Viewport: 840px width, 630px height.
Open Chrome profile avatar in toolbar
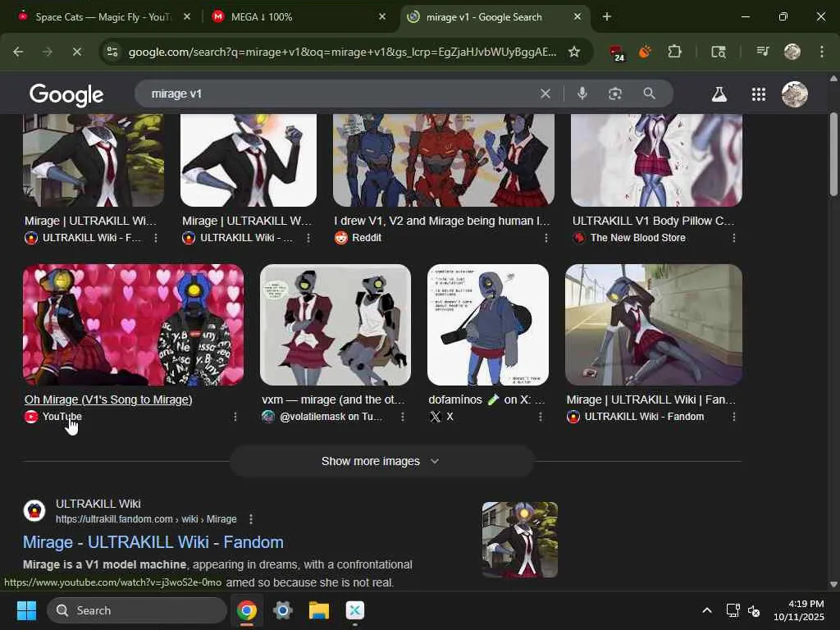click(792, 52)
